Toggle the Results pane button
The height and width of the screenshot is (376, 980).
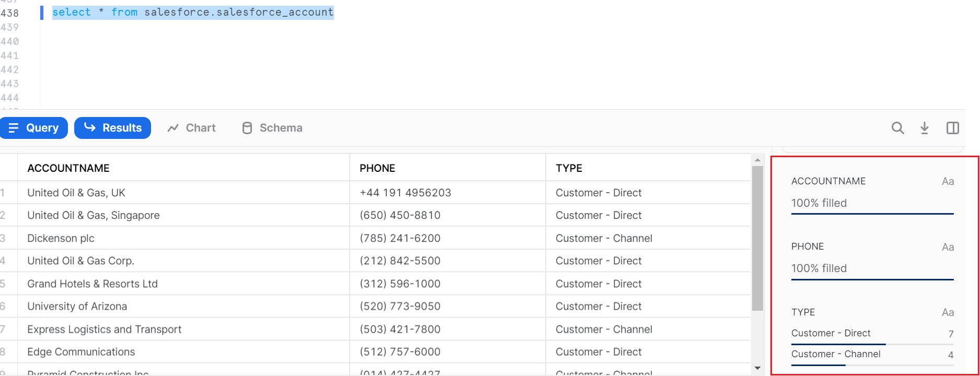[112, 128]
